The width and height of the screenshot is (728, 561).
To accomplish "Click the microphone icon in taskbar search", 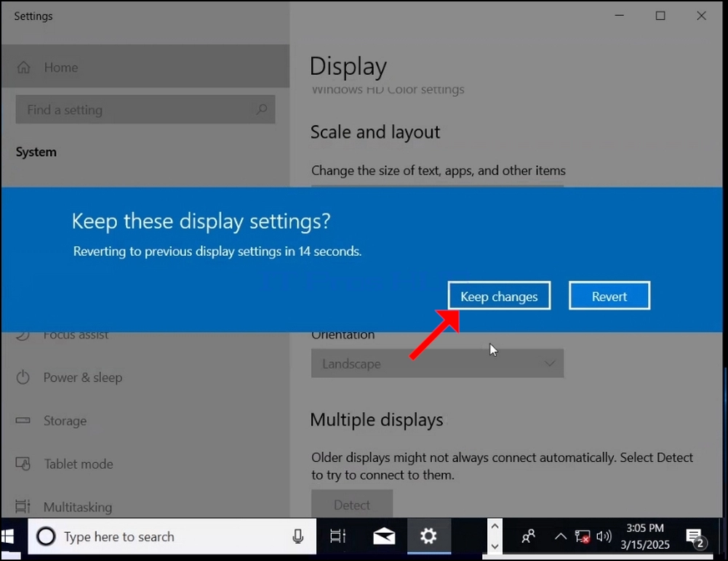I will click(298, 536).
